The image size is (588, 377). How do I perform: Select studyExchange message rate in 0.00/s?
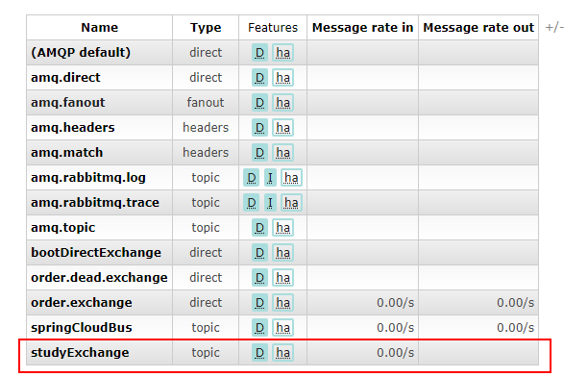(x=395, y=353)
